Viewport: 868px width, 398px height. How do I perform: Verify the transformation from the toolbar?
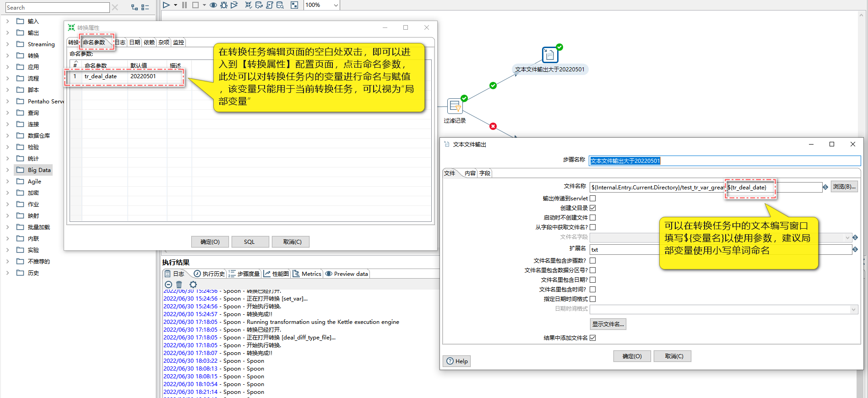click(249, 5)
